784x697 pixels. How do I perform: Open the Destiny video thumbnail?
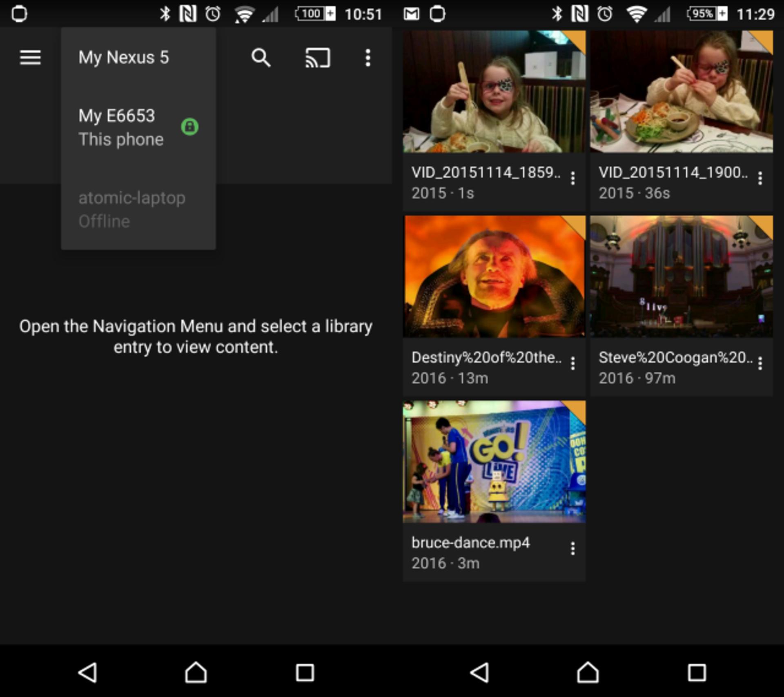pyautogui.click(x=494, y=276)
